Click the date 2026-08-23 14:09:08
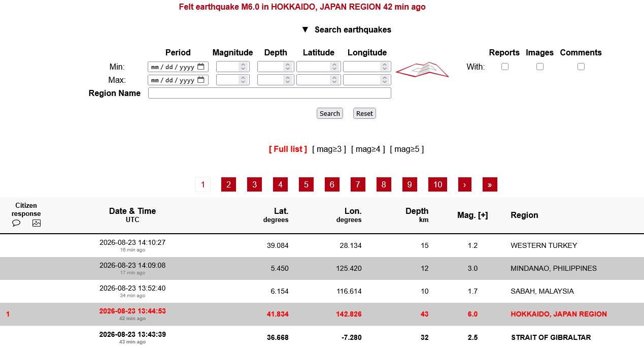 (x=132, y=265)
